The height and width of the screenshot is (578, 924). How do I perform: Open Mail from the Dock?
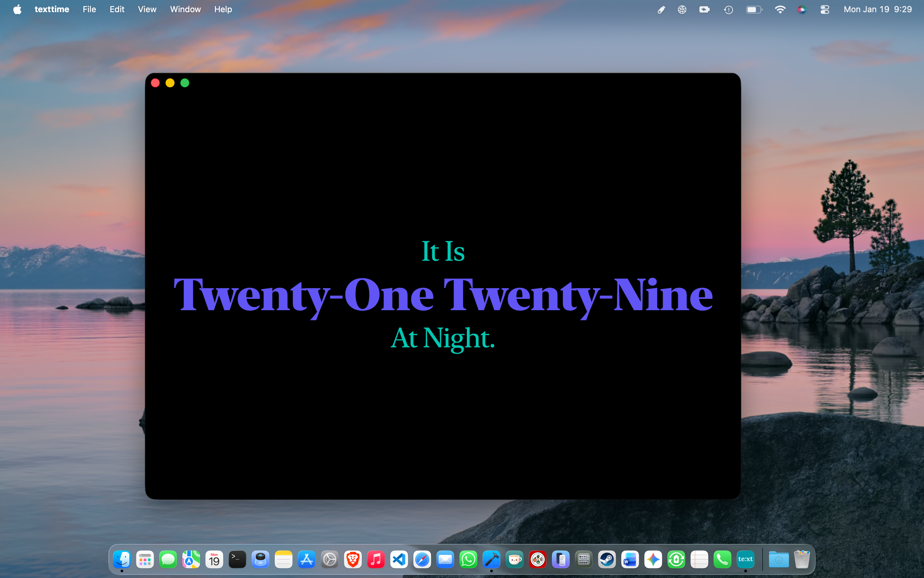pyautogui.click(x=445, y=560)
